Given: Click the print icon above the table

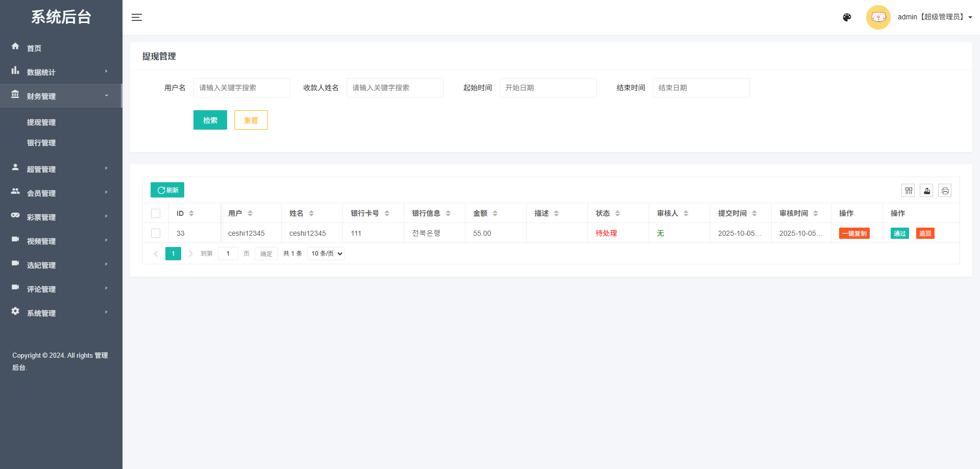Looking at the screenshot, I should point(945,190).
